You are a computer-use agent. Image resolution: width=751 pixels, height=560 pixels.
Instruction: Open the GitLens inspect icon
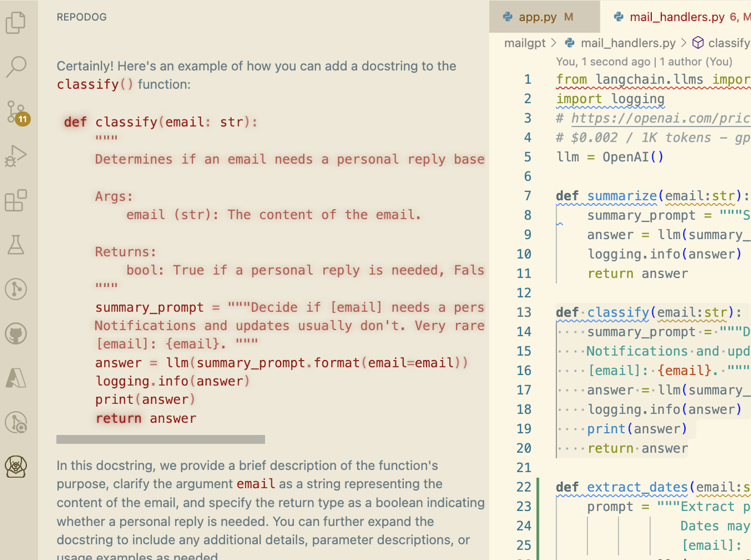coord(16,423)
